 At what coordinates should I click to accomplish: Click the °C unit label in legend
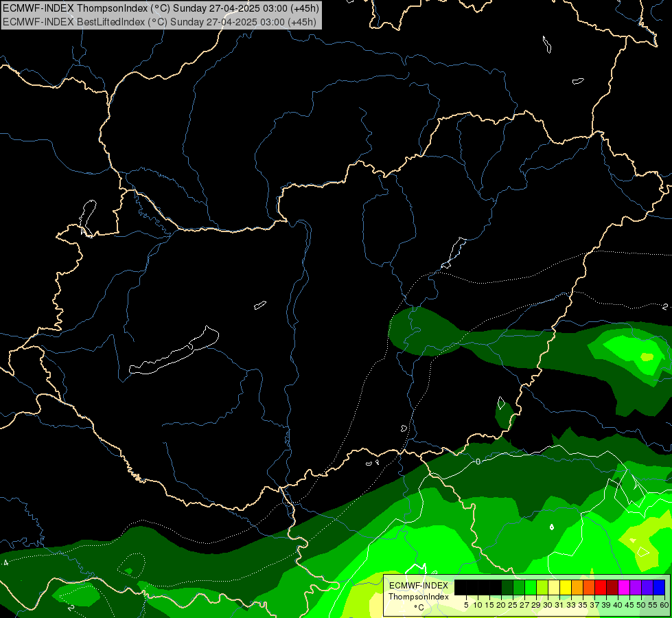tap(419, 608)
